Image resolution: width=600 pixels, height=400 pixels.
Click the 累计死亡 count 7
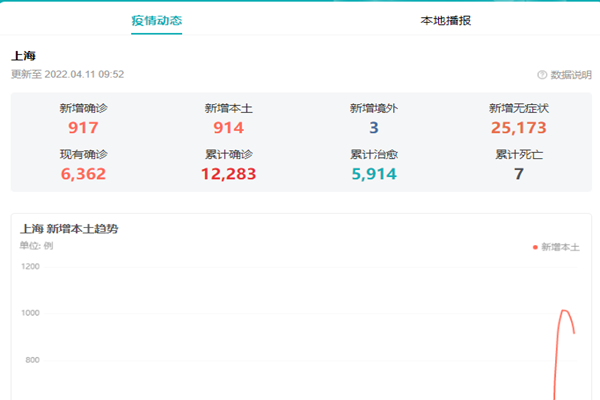pyautogui.click(x=518, y=174)
